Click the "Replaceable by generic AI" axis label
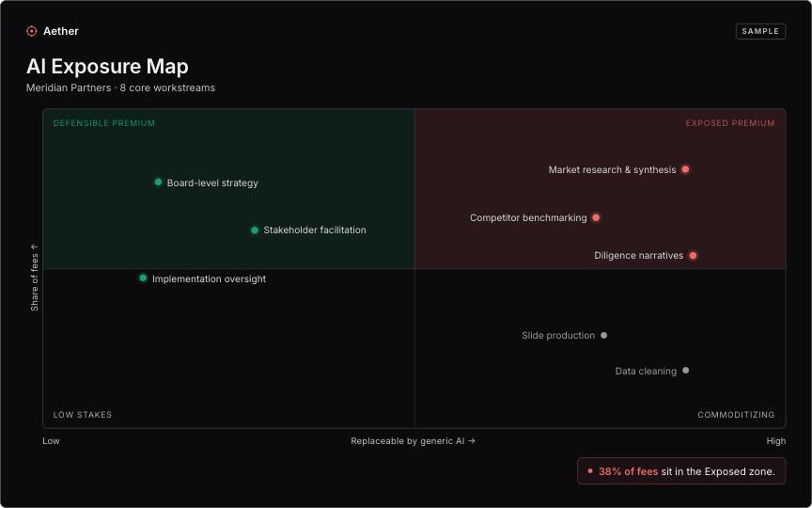Image resolution: width=812 pixels, height=508 pixels. [x=413, y=441]
